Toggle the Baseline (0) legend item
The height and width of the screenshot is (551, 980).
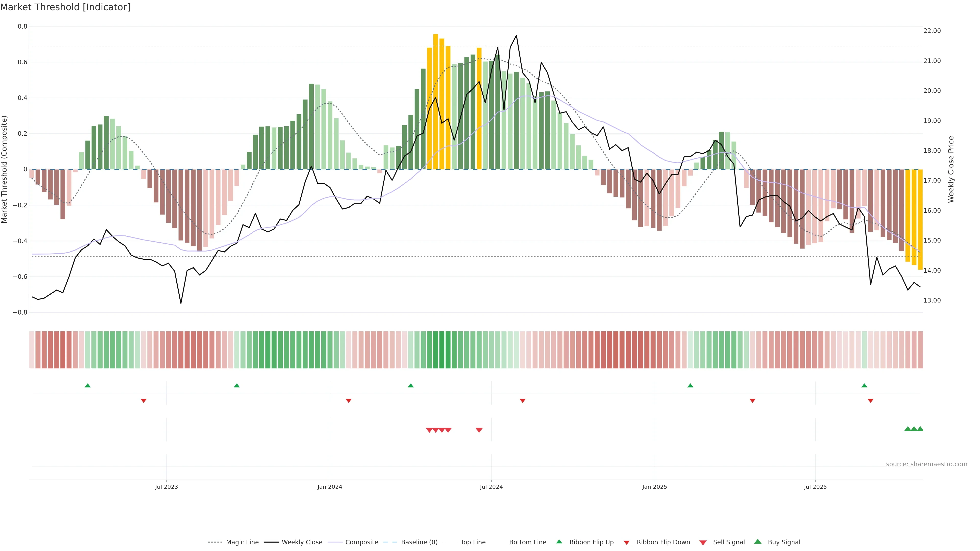click(419, 542)
